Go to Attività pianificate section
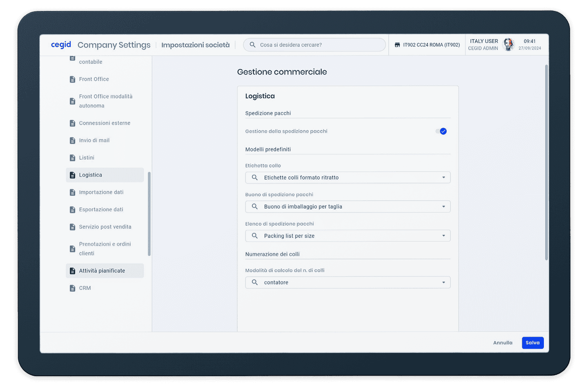 [x=102, y=270]
